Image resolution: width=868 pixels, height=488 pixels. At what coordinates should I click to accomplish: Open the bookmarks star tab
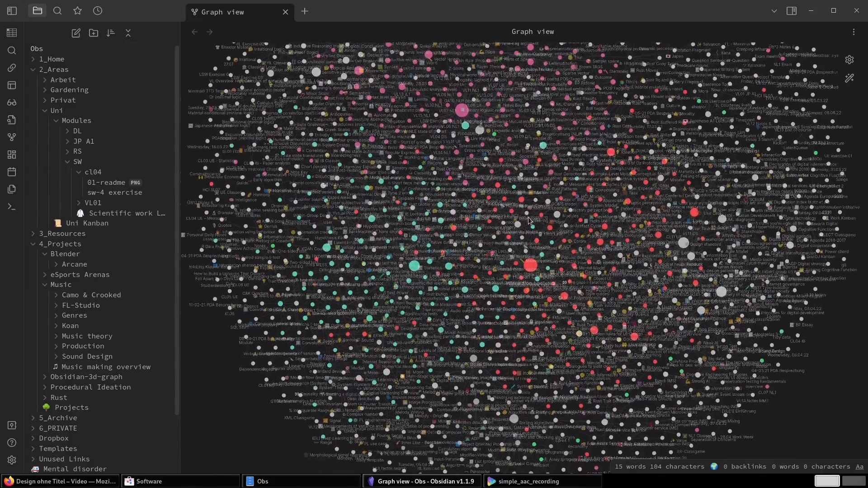(x=78, y=11)
